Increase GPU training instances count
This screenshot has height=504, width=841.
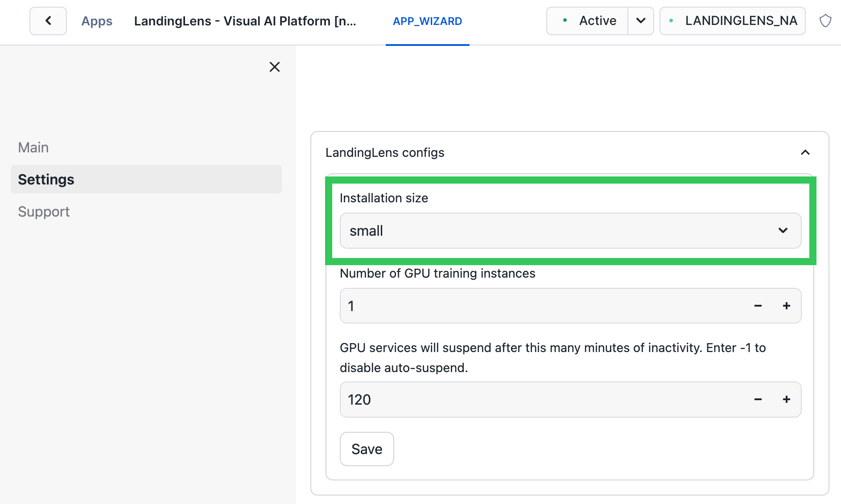pos(787,306)
